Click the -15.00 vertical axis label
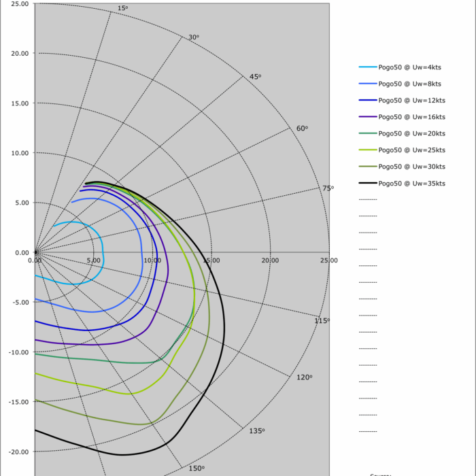 tap(19, 402)
